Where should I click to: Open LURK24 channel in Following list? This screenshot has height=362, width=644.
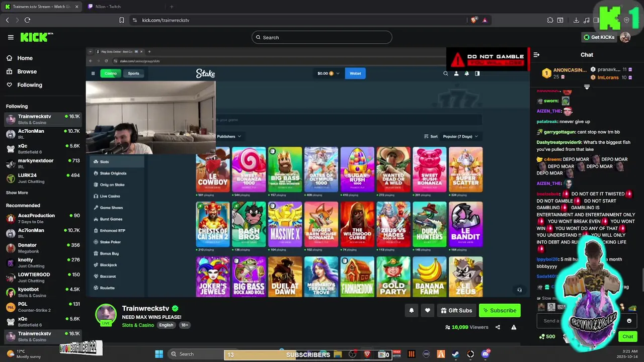click(43, 178)
